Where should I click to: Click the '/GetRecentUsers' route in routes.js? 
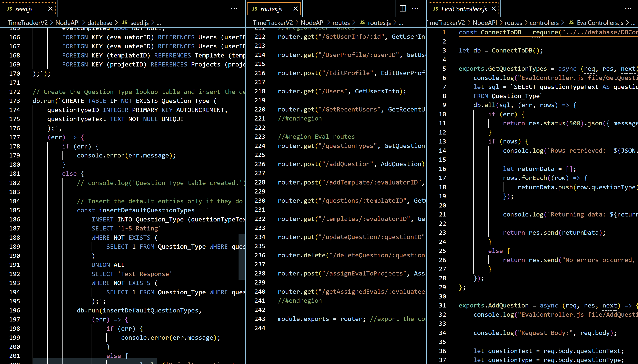point(352,110)
